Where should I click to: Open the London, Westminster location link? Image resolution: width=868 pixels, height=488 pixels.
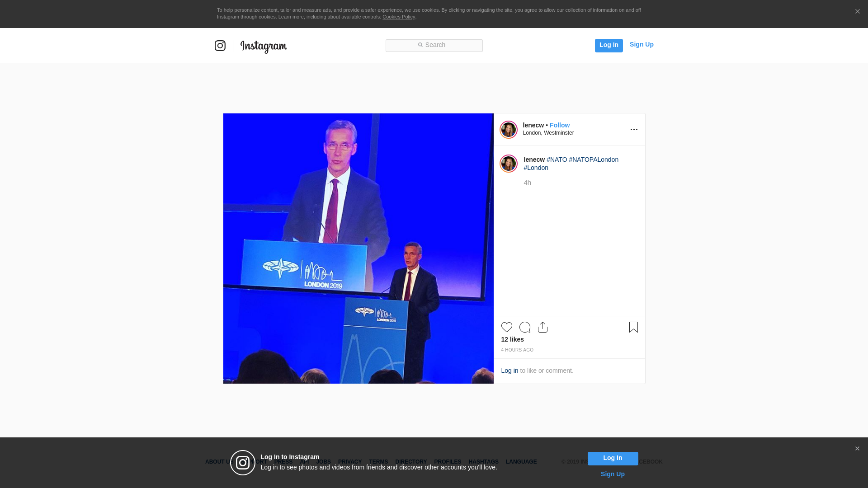tap(548, 133)
